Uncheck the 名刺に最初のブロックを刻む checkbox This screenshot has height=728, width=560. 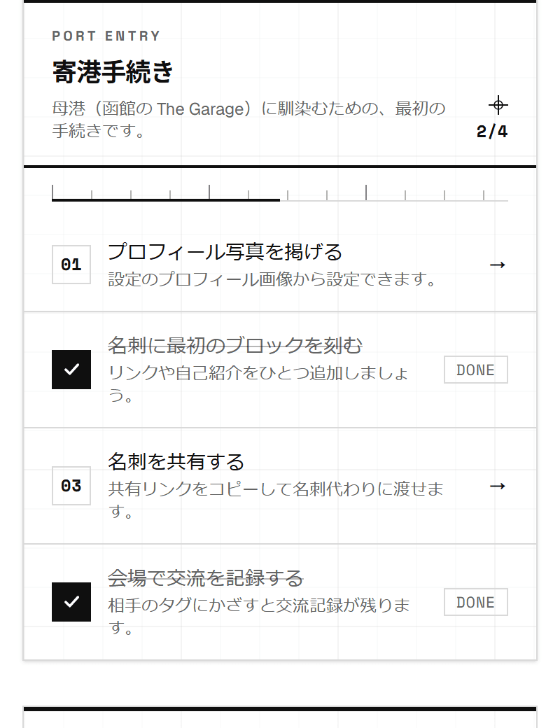71,370
